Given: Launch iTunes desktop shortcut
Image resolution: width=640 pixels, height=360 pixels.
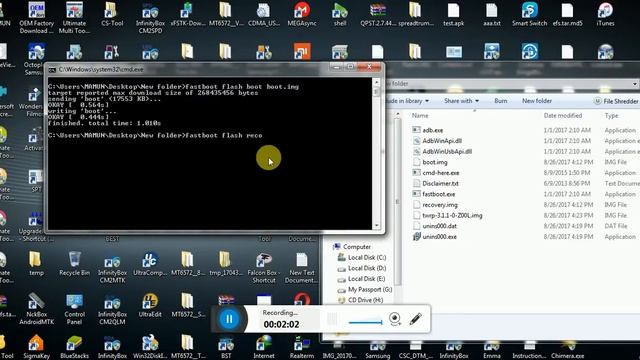Looking at the screenshot, I should point(605,14).
